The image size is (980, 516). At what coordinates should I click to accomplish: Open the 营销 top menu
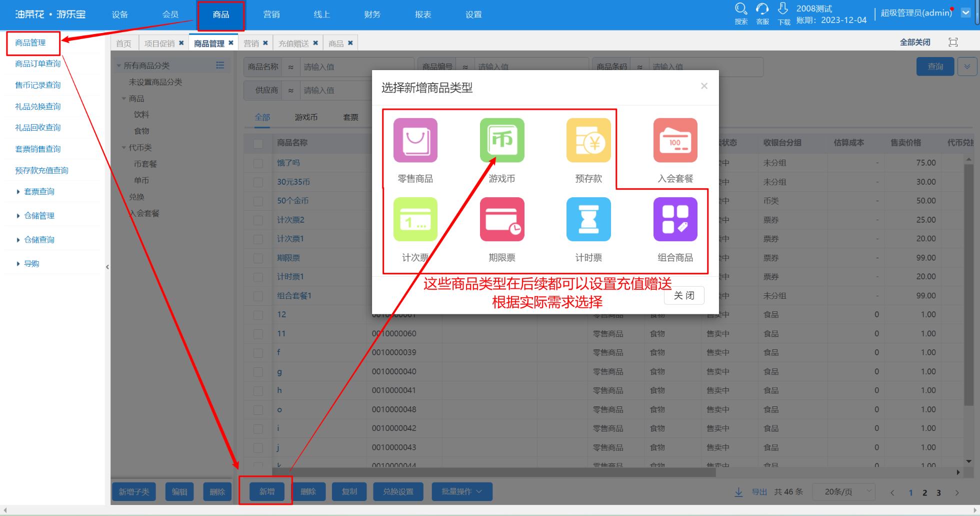click(x=271, y=15)
